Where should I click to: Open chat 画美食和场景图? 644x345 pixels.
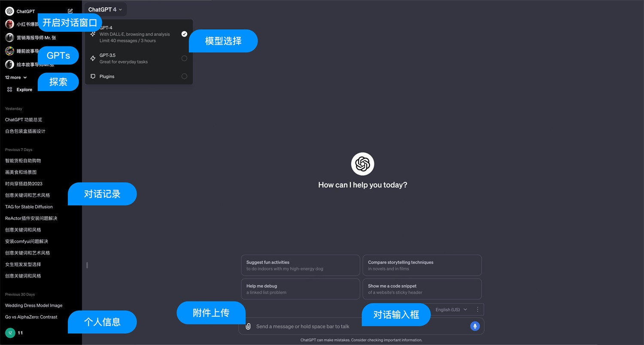pos(21,172)
